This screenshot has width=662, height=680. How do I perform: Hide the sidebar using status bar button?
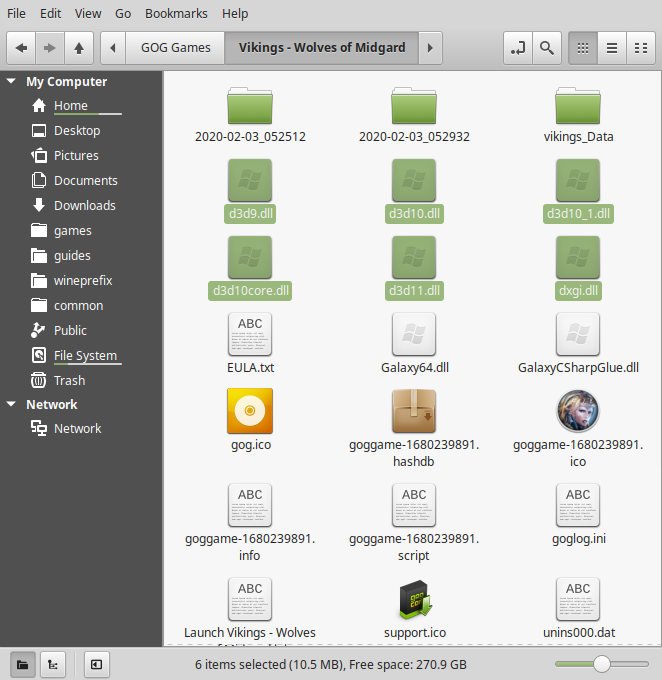[96, 664]
